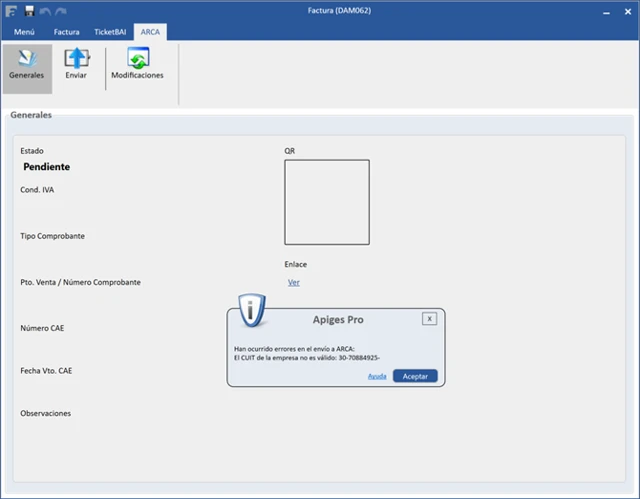Click the empty QR code box

[327, 202]
